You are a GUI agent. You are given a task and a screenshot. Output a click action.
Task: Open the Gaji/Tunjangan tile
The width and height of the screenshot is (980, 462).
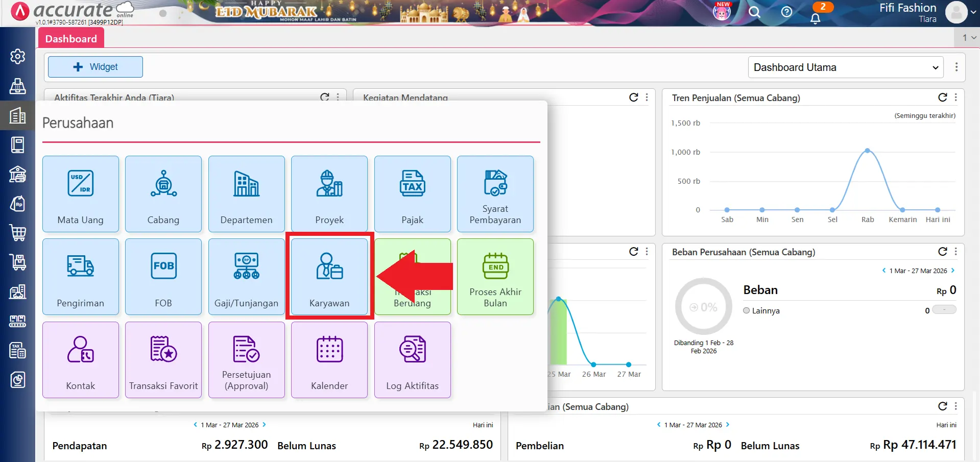tap(246, 277)
